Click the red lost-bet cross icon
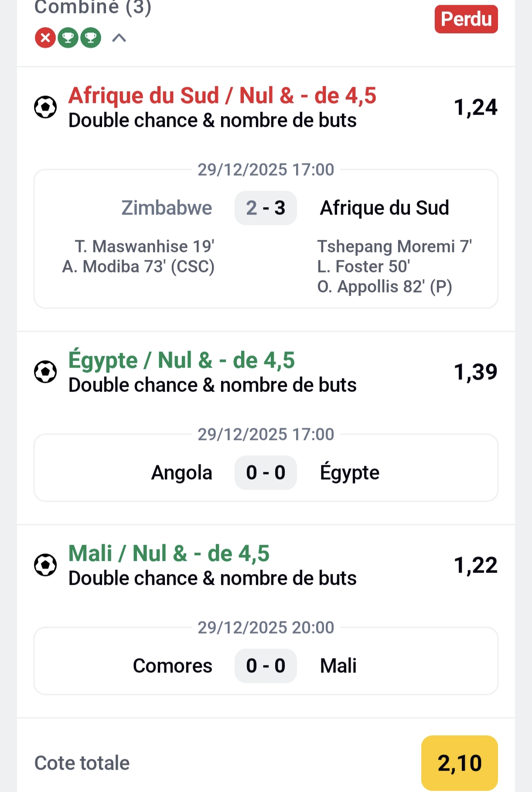Screen dimensions: 532x792 (45, 38)
